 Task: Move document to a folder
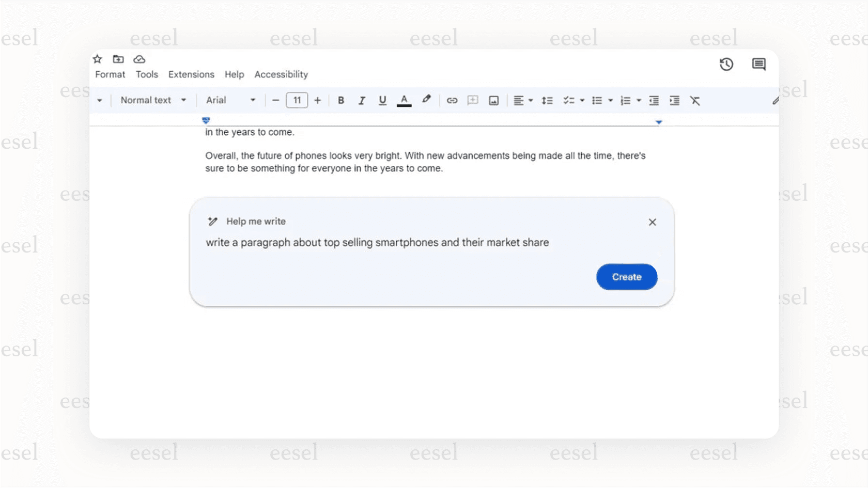click(118, 59)
